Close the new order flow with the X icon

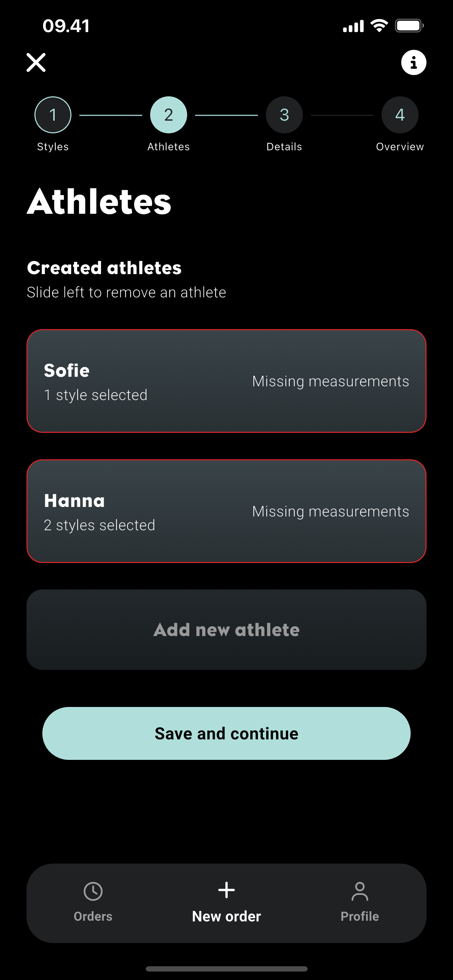(x=36, y=62)
